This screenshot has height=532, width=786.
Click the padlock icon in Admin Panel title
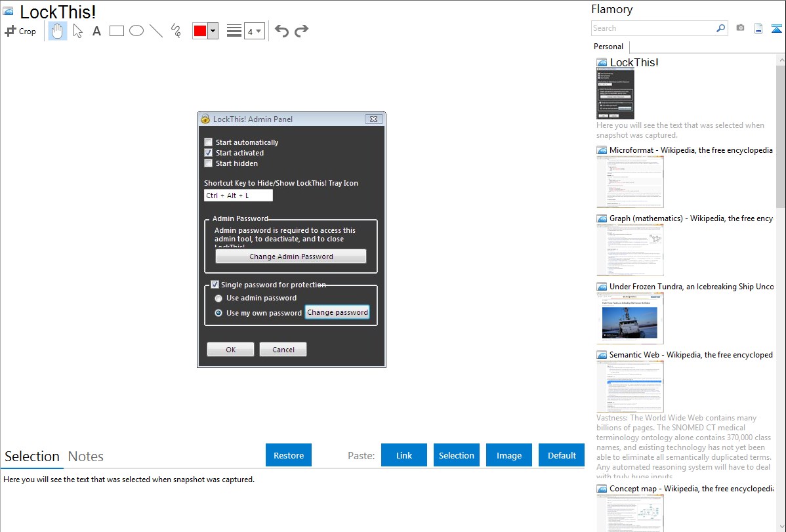pos(205,119)
